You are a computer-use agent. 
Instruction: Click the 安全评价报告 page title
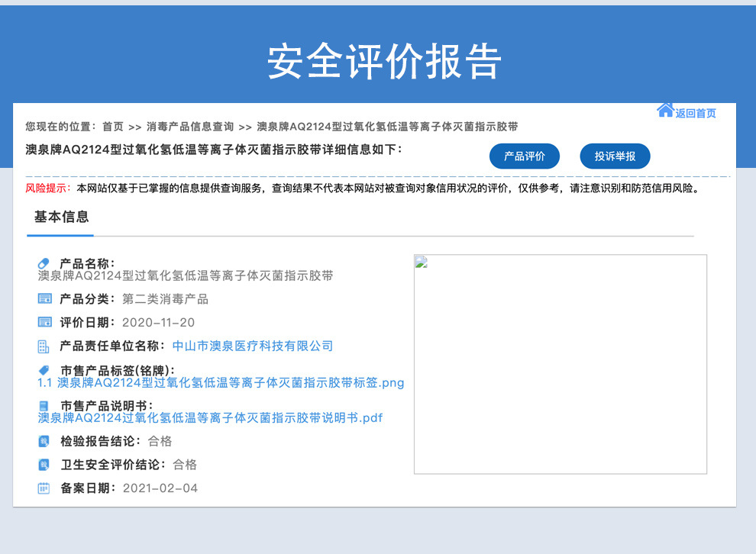pos(384,61)
